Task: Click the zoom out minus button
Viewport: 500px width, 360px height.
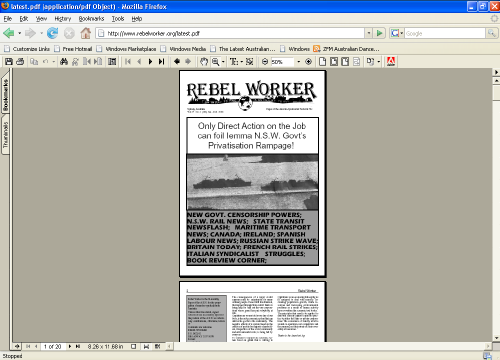Action: click(265, 62)
